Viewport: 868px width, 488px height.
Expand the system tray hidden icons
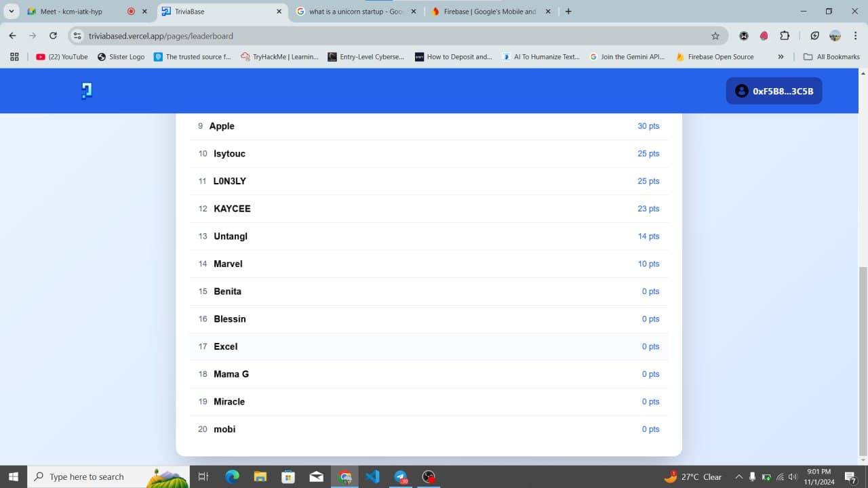click(738, 476)
